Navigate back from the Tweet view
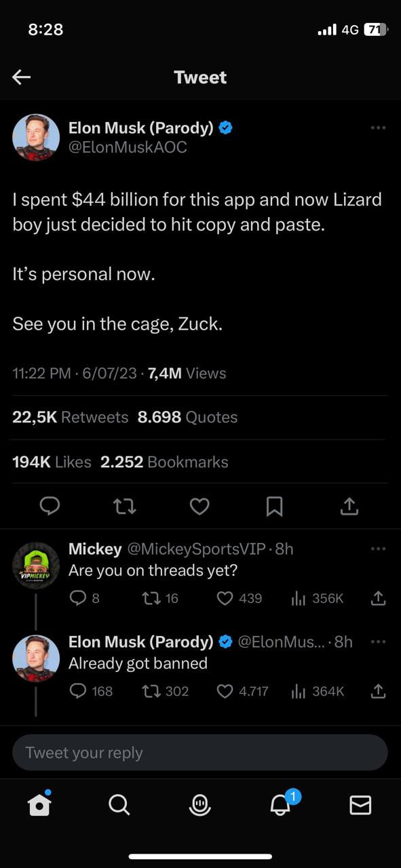401x868 pixels. (20, 77)
